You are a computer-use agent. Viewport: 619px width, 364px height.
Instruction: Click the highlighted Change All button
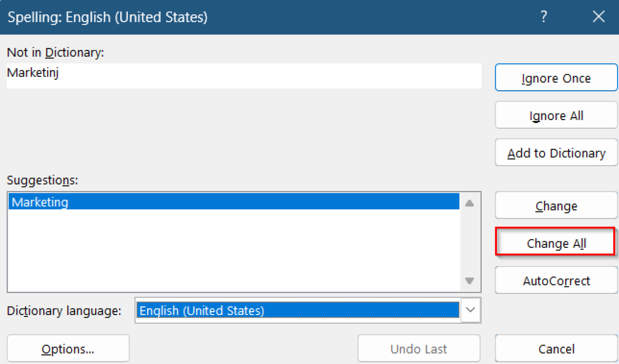click(x=556, y=243)
